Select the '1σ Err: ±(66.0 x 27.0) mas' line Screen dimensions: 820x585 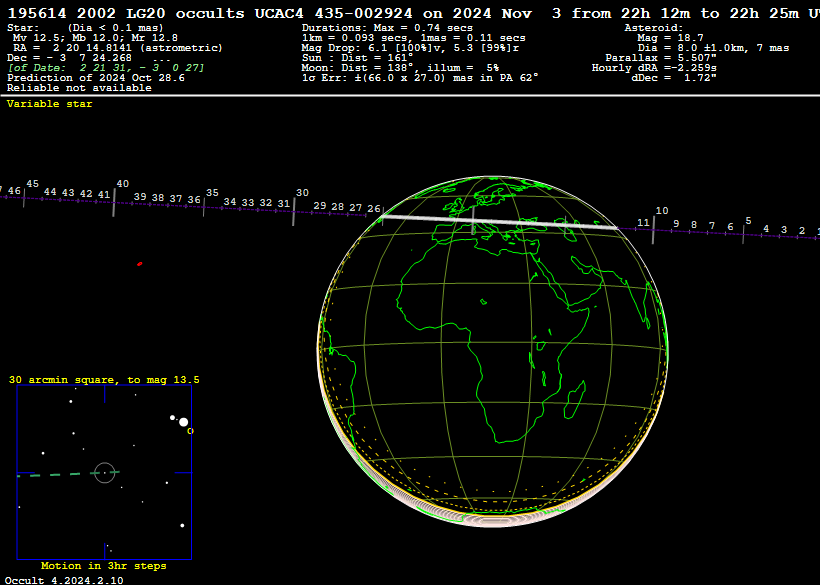click(420, 77)
